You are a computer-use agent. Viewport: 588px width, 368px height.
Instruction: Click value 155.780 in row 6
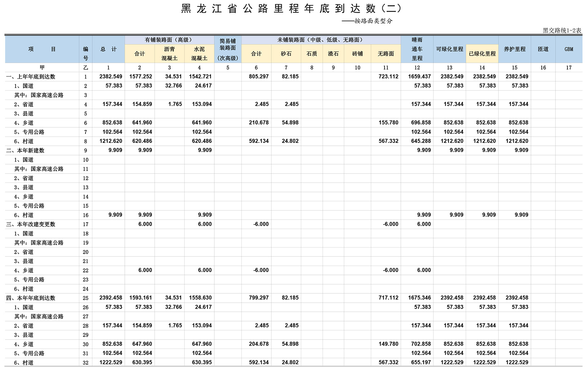tap(389, 123)
